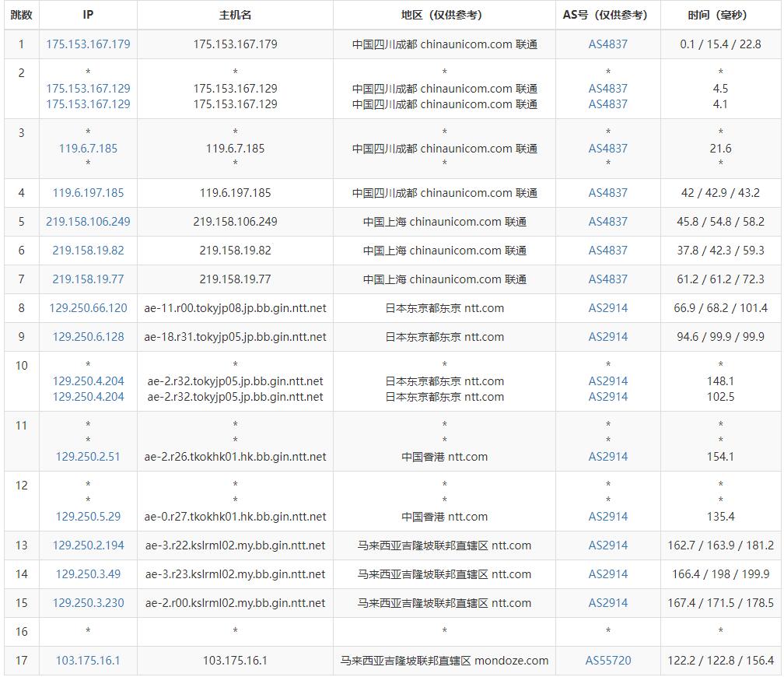Open AS4837 link in hop 7 row
This screenshot has height=677, width=784.
tap(608, 279)
